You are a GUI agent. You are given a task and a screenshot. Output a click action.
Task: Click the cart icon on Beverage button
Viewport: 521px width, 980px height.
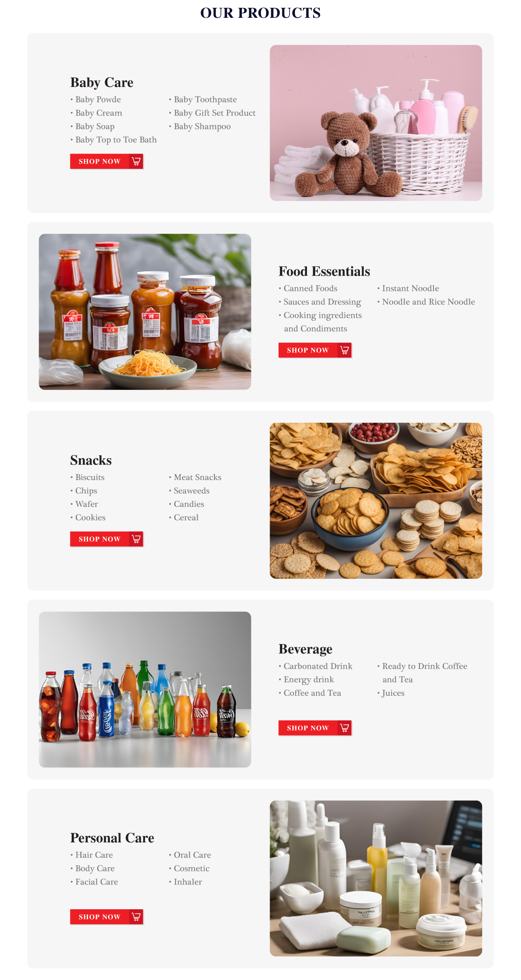coord(345,728)
